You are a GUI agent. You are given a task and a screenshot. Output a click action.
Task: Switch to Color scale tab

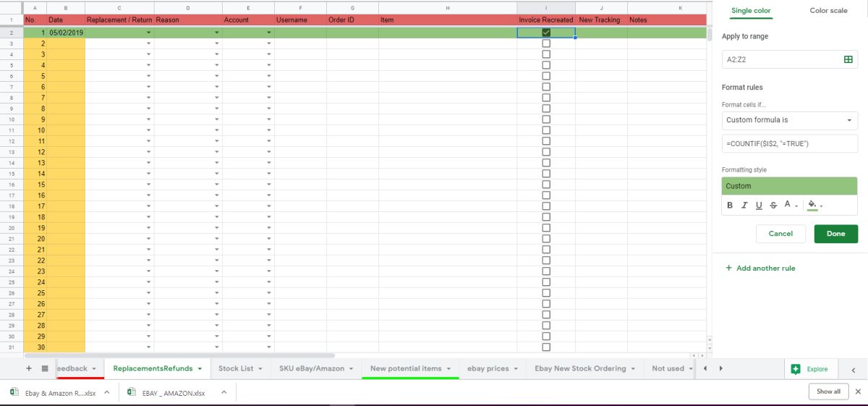pyautogui.click(x=828, y=11)
